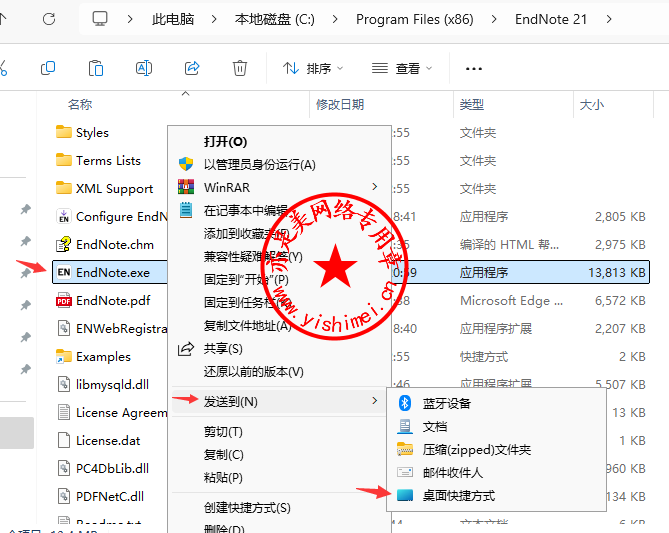Go to Program Files (x86) breadcrumb

(415, 19)
